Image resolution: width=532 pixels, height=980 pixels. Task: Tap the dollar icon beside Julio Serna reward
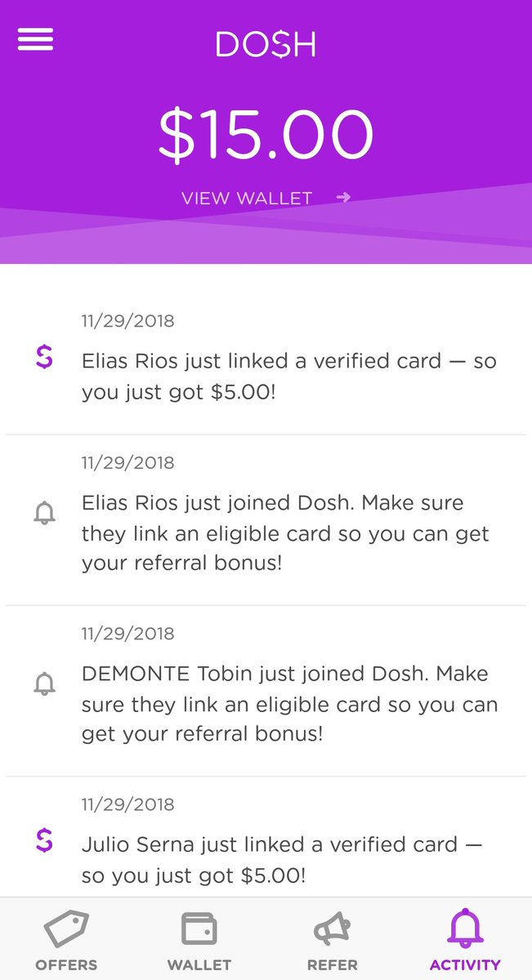click(44, 840)
